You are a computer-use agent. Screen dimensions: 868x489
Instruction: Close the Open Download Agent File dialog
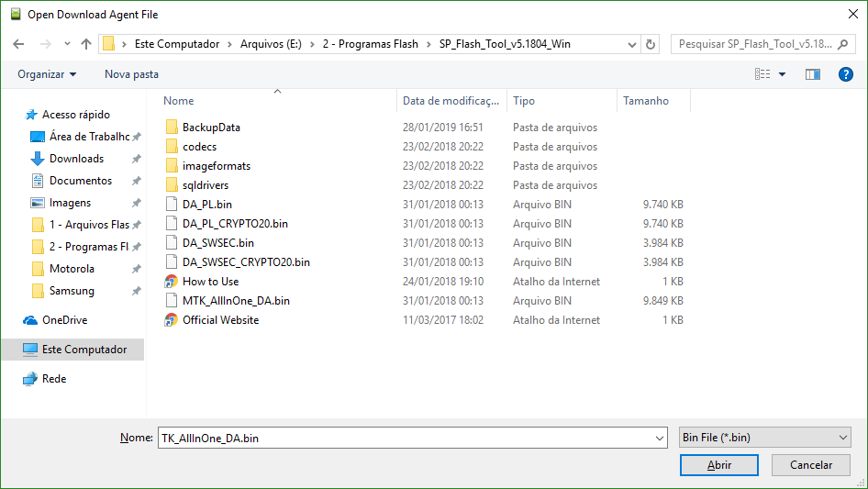pos(853,15)
